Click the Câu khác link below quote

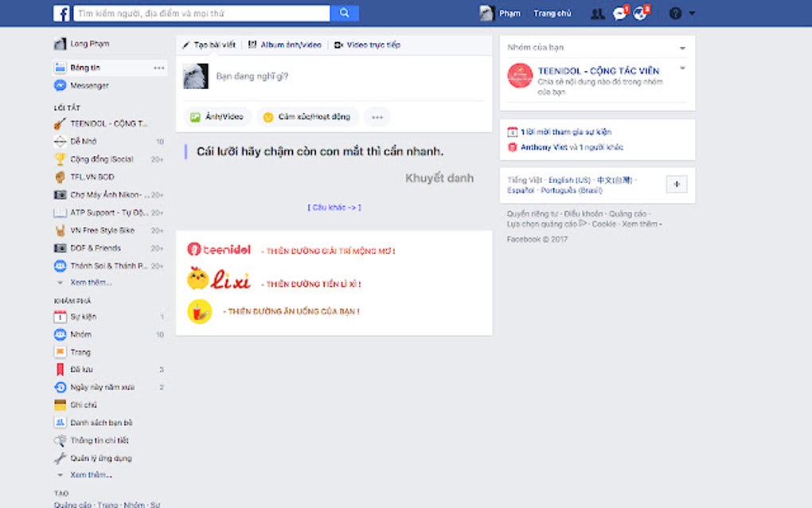(334, 206)
